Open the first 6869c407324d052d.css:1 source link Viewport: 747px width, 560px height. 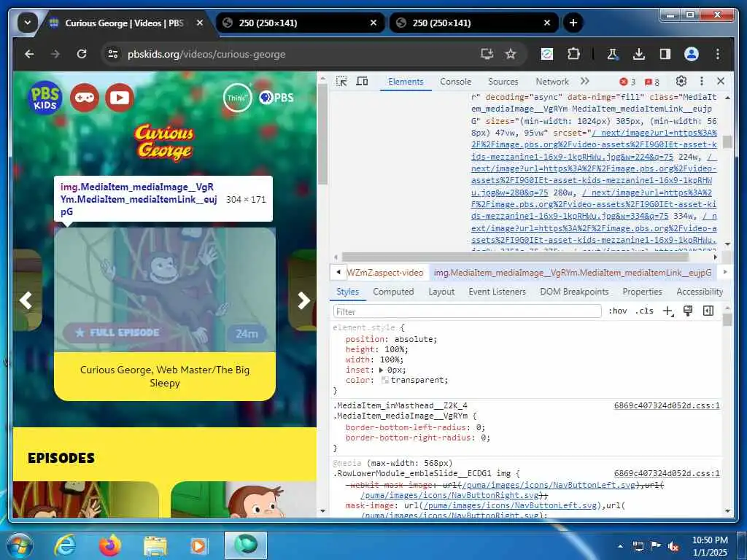667,405
